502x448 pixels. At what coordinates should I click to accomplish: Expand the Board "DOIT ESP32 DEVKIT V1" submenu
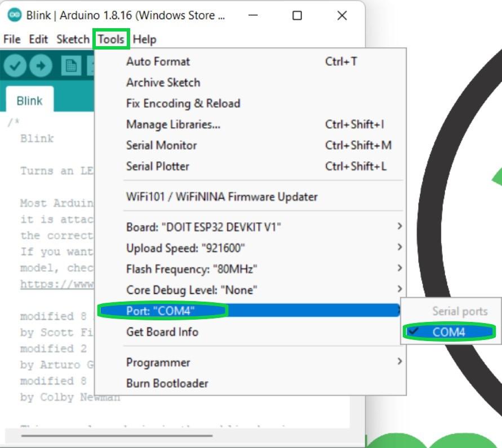click(x=225, y=227)
